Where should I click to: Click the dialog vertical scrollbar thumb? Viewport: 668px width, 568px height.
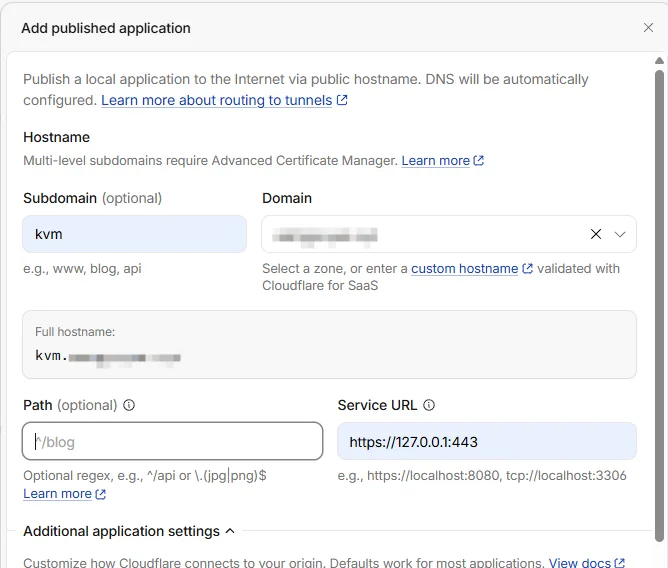tap(659, 305)
